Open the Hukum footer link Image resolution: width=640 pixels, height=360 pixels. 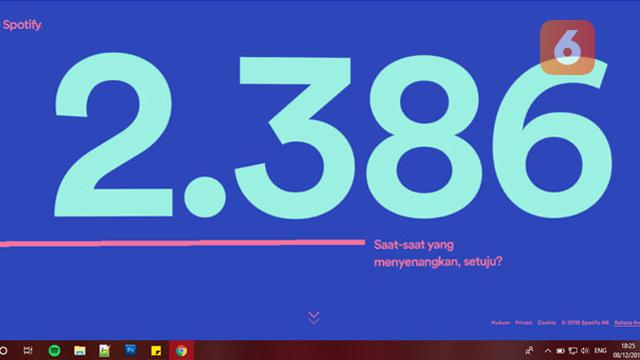coord(500,322)
